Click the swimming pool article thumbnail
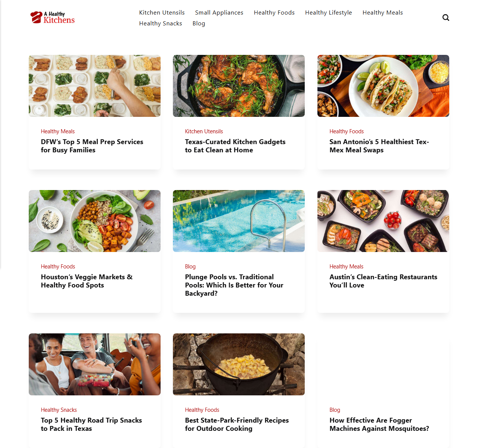This screenshot has height=448, width=478. (x=239, y=221)
